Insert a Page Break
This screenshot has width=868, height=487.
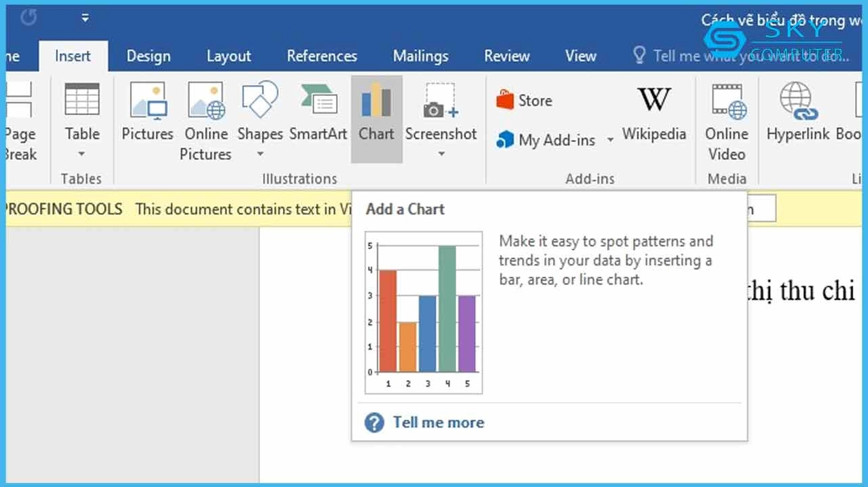coord(19,121)
